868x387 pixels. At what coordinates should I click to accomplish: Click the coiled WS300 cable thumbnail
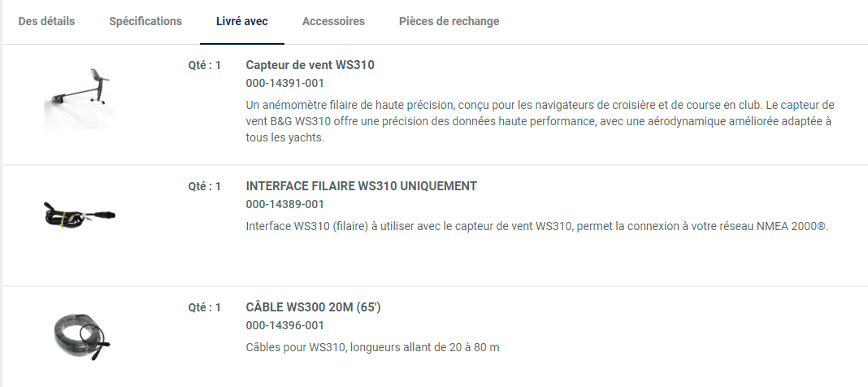coord(80,334)
